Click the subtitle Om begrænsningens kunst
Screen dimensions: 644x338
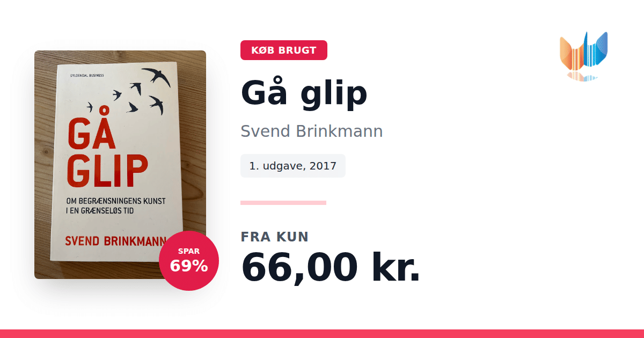[115, 202]
